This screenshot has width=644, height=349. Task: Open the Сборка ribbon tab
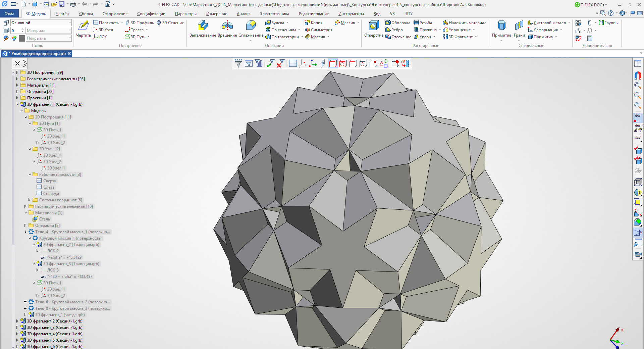(86, 14)
